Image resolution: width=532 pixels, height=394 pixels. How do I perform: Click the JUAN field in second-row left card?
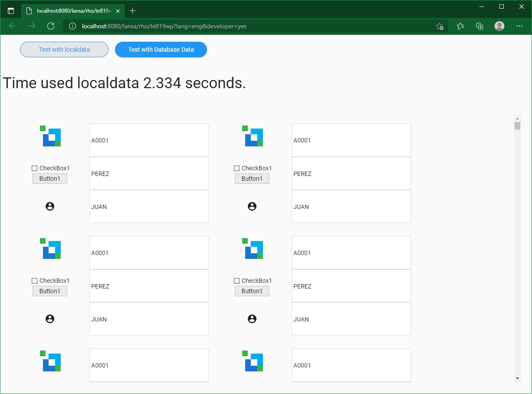coord(149,319)
